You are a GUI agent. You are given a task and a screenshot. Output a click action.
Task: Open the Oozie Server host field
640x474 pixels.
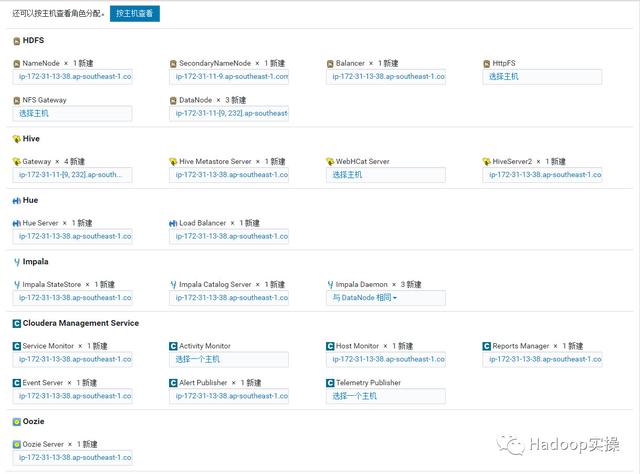(x=73, y=458)
